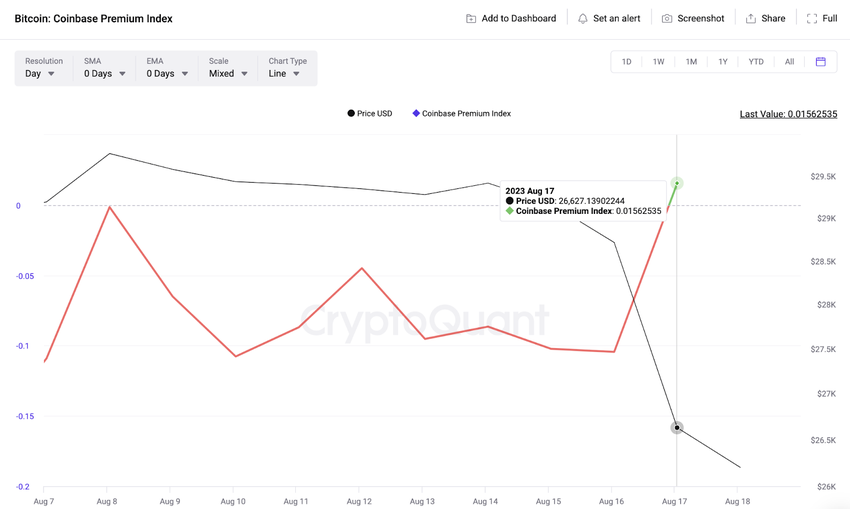Click the Share upload icon

751,18
